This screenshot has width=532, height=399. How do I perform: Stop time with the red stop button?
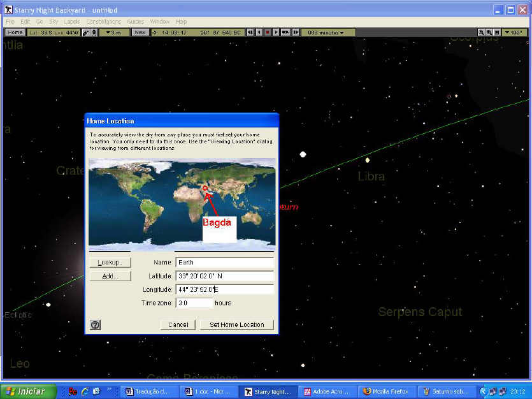(268, 33)
